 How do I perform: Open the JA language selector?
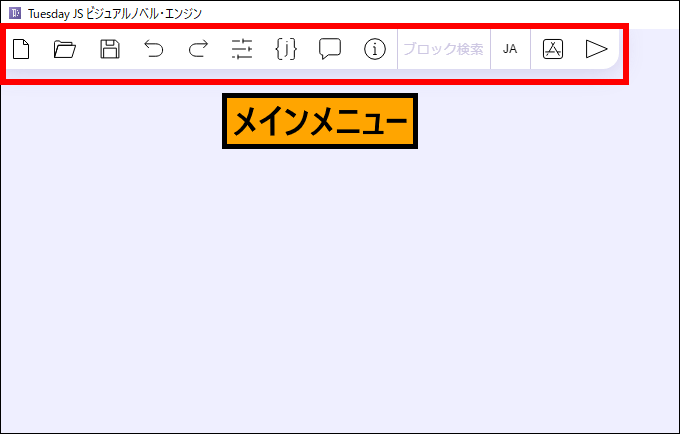coord(510,49)
